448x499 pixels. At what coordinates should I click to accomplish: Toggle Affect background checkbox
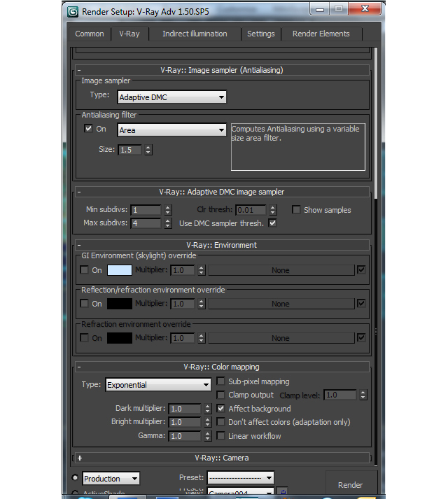pos(220,408)
